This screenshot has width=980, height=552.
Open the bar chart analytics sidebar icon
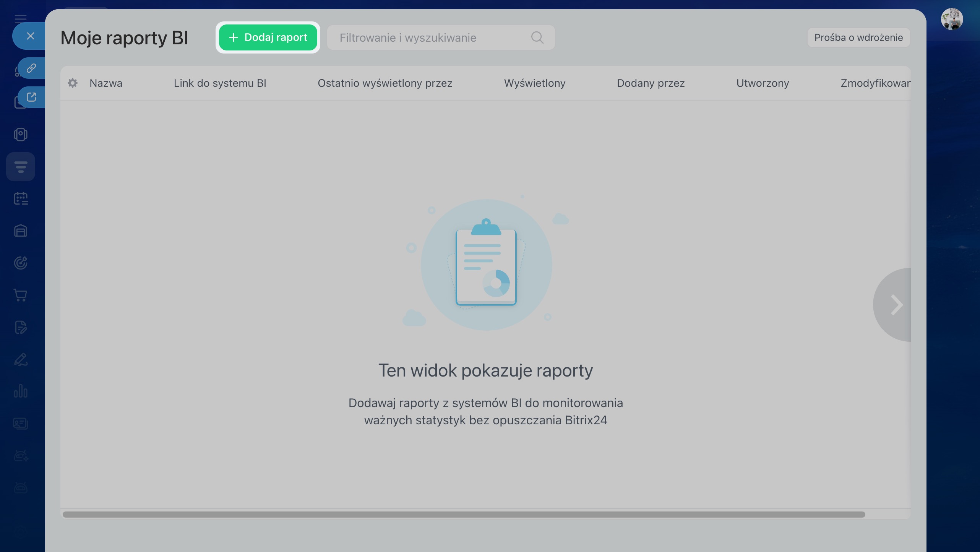[x=21, y=391]
